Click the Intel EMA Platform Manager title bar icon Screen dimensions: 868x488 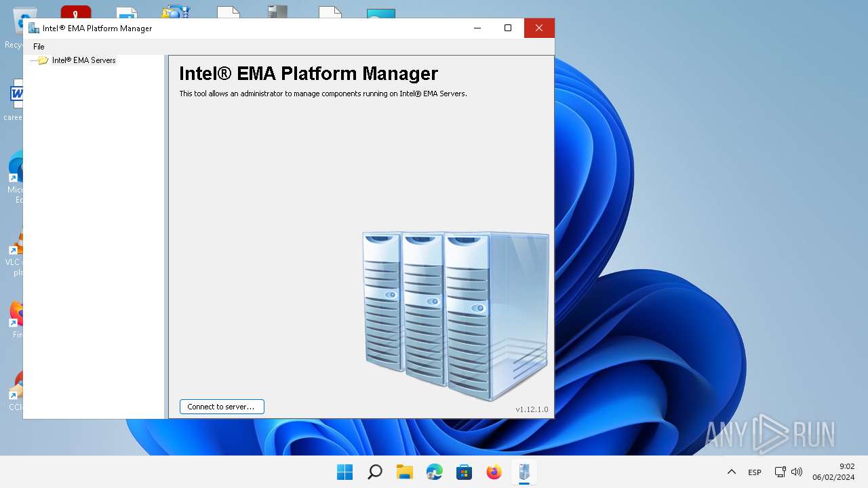(x=33, y=28)
